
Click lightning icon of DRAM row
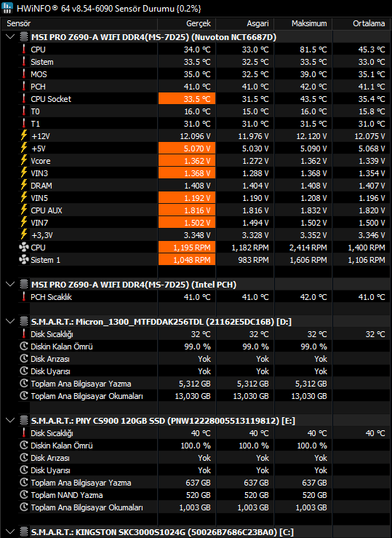24,185
